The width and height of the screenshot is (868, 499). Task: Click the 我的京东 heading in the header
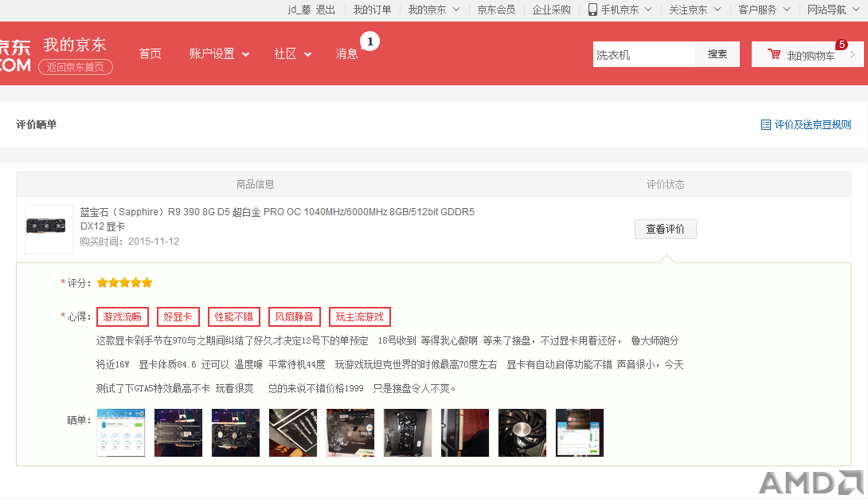[x=75, y=45]
